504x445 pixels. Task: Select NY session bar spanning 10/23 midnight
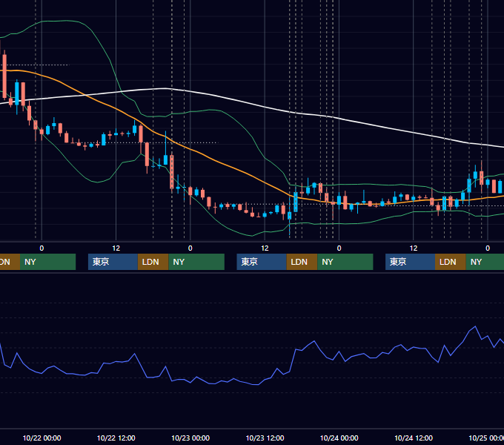coord(196,262)
